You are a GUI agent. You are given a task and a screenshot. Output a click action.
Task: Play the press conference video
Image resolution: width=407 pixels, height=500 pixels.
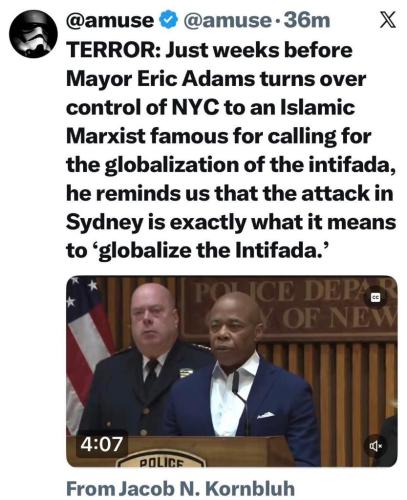[232, 371]
